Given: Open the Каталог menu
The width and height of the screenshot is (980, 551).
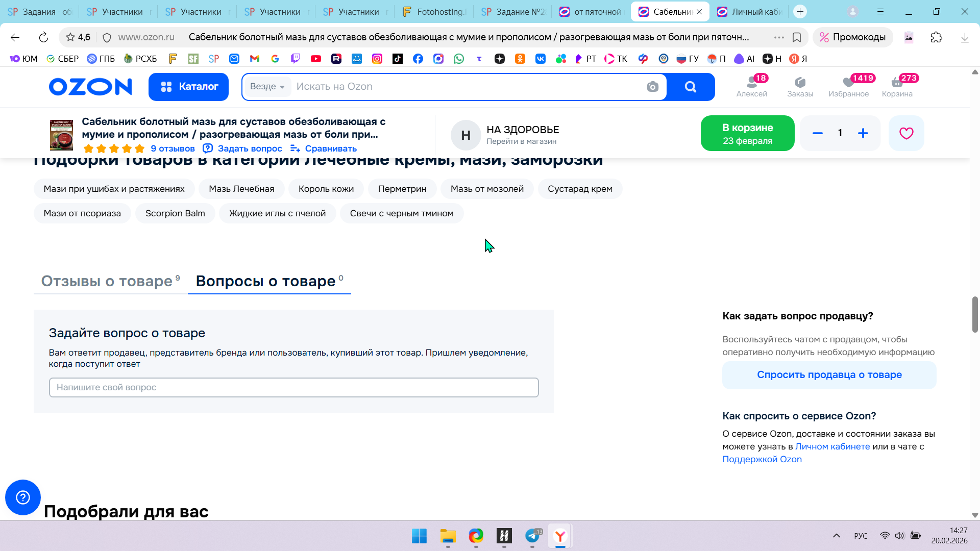Looking at the screenshot, I should (188, 87).
